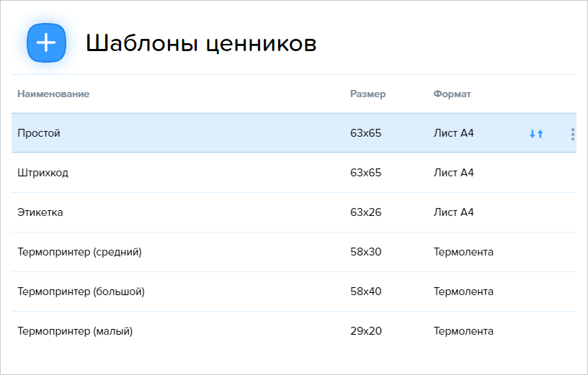Click Лист А4 format in Этикетка row
The height and width of the screenshot is (375, 588).
tap(454, 212)
